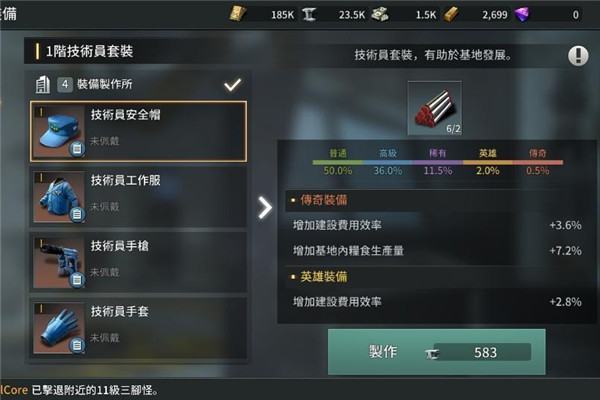Tap the 傳奇 rarity probability segment
This screenshot has width=600, height=400.
click(x=538, y=162)
